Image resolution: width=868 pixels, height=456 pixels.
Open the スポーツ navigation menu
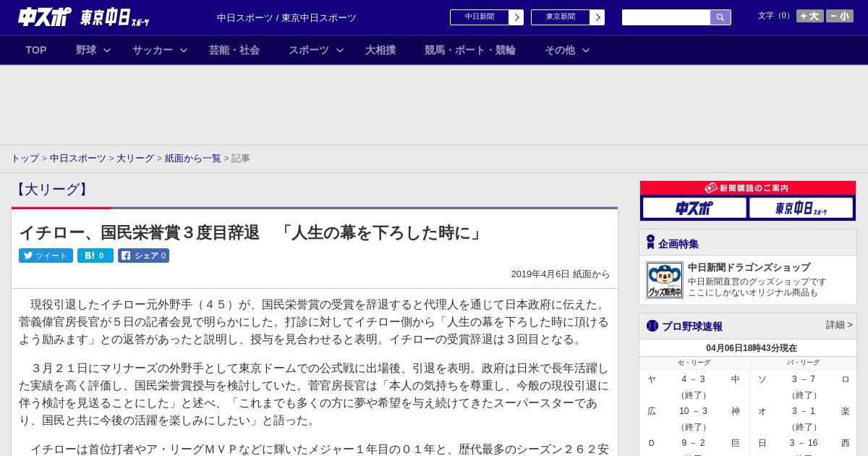coord(309,50)
